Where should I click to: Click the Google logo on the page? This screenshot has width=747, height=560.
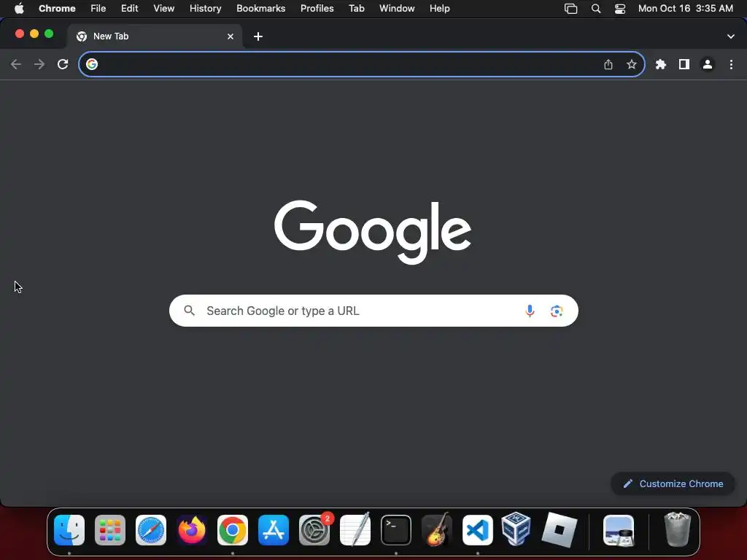tap(373, 232)
